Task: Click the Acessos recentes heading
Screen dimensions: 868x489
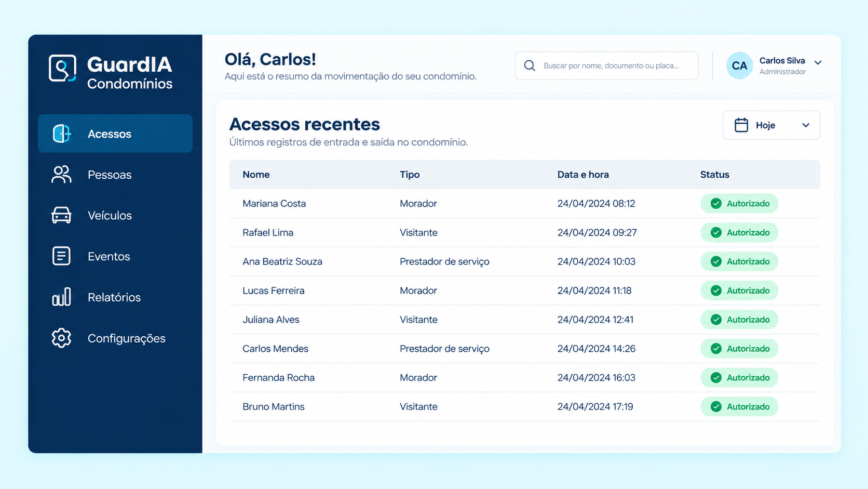Action: click(x=305, y=124)
